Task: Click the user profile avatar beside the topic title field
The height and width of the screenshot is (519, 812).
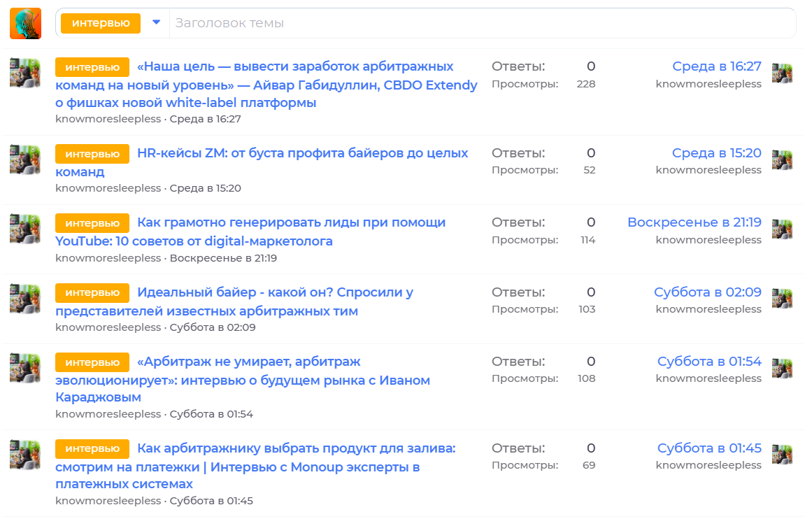Action: point(25,23)
